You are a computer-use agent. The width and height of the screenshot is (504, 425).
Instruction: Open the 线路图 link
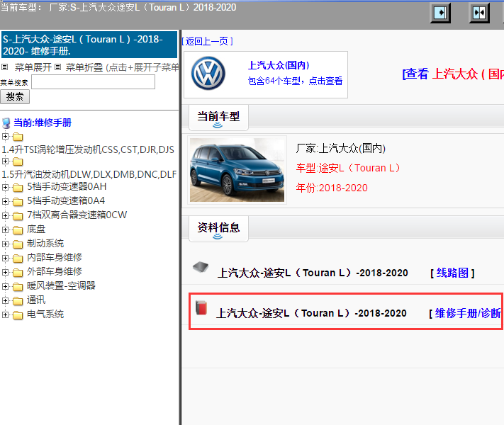pos(452,273)
